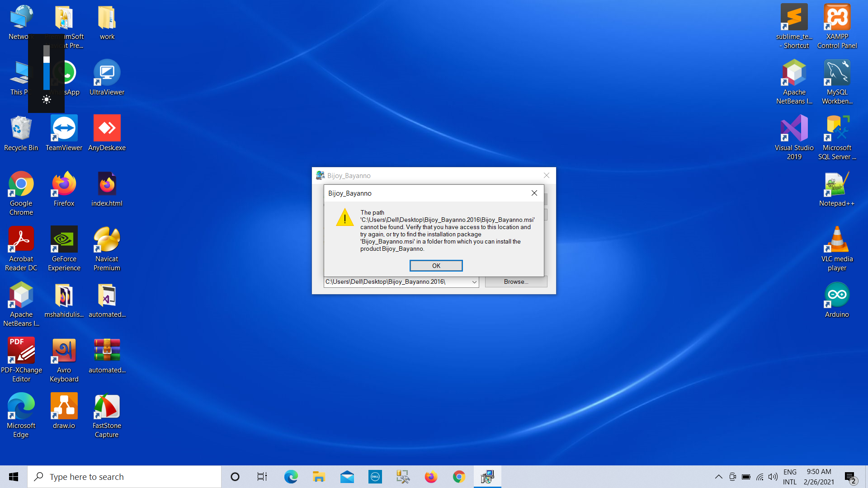Select the Firefox desktop shortcut
Screen dimensions: 868x488
click(64, 189)
